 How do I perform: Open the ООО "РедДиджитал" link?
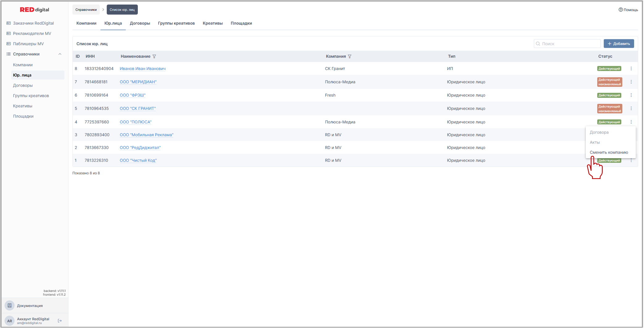pos(140,147)
